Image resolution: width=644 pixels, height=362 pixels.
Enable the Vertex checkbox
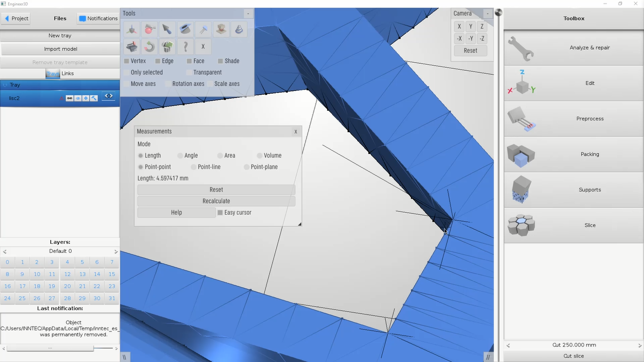(x=127, y=61)
